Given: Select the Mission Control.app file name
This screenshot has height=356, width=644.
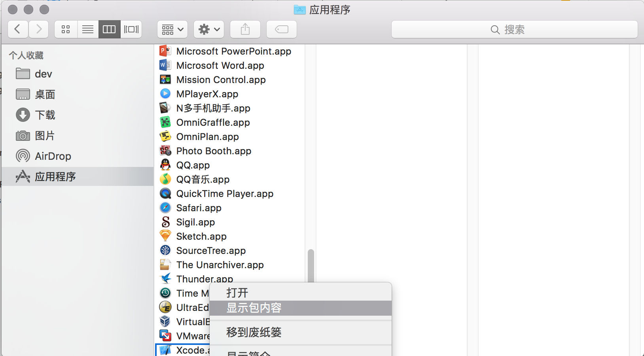Looking at the screenshot, I should (221, 80).
